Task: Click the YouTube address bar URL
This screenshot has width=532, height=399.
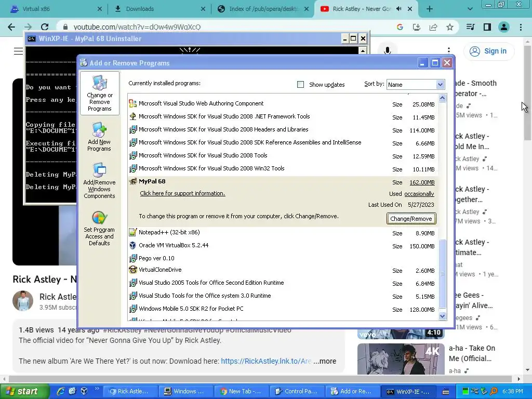Action: click(x=137, y=27)
